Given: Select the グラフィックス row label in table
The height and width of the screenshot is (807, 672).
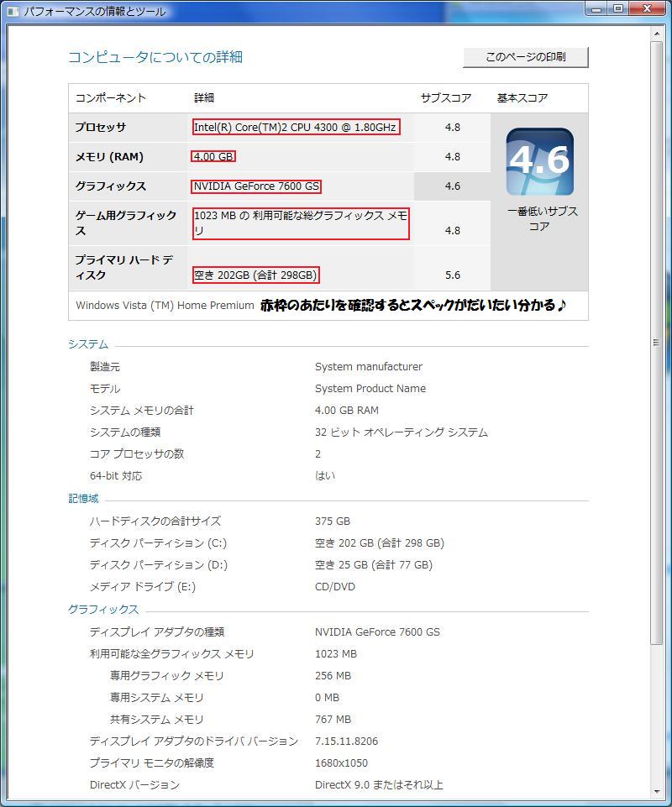Looking at the screenshot, I should click(x=111, y=186).
